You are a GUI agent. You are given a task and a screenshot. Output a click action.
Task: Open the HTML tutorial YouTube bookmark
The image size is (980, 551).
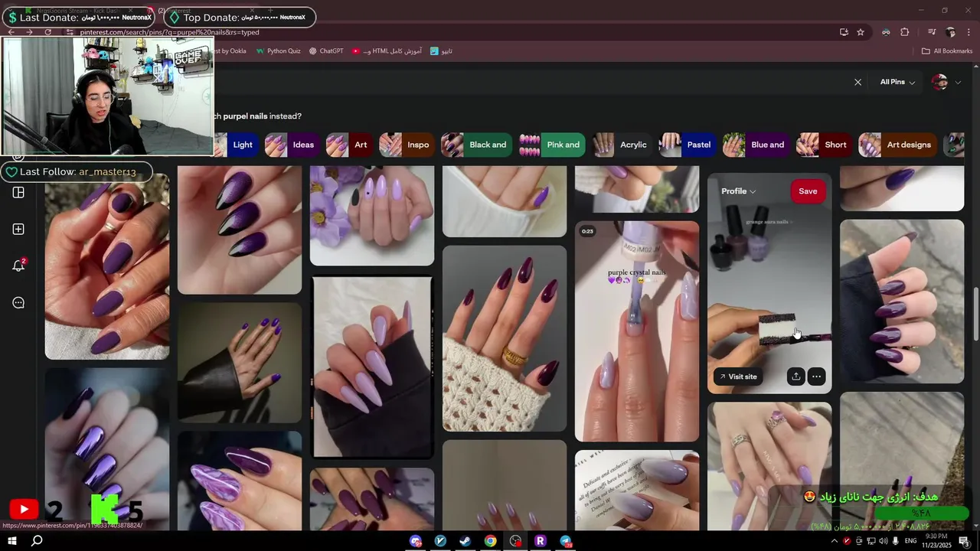click(x=387, y=51)
